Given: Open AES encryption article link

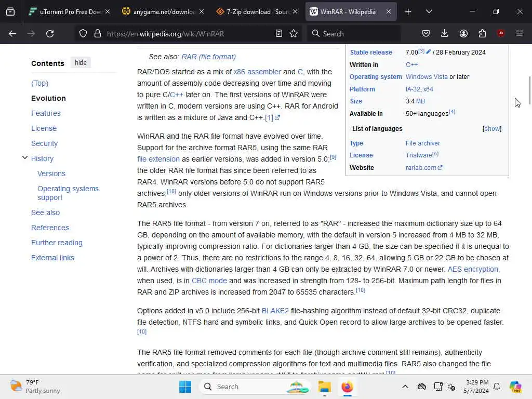Looking at the screenshot, I should pos(473,270).
